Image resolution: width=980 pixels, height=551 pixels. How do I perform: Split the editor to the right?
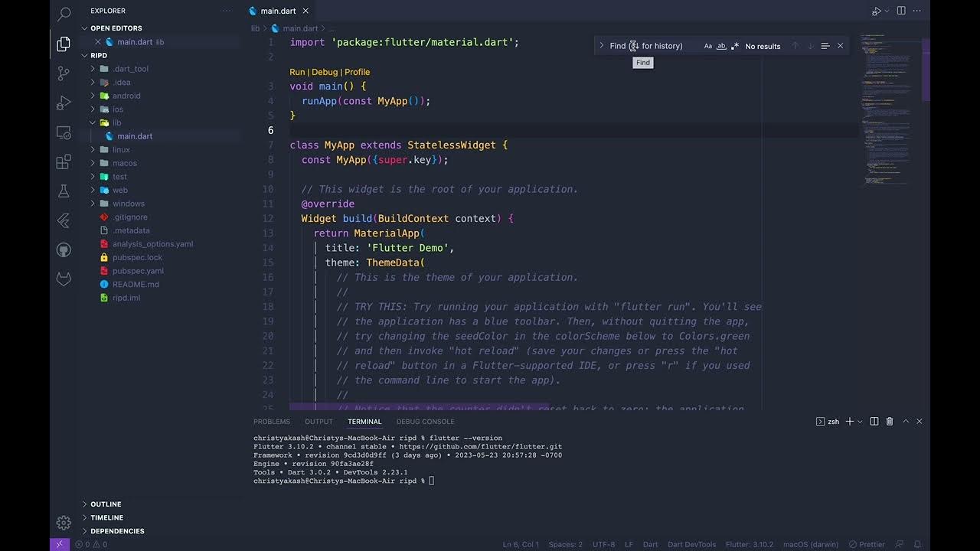click(x=901, y=11)
